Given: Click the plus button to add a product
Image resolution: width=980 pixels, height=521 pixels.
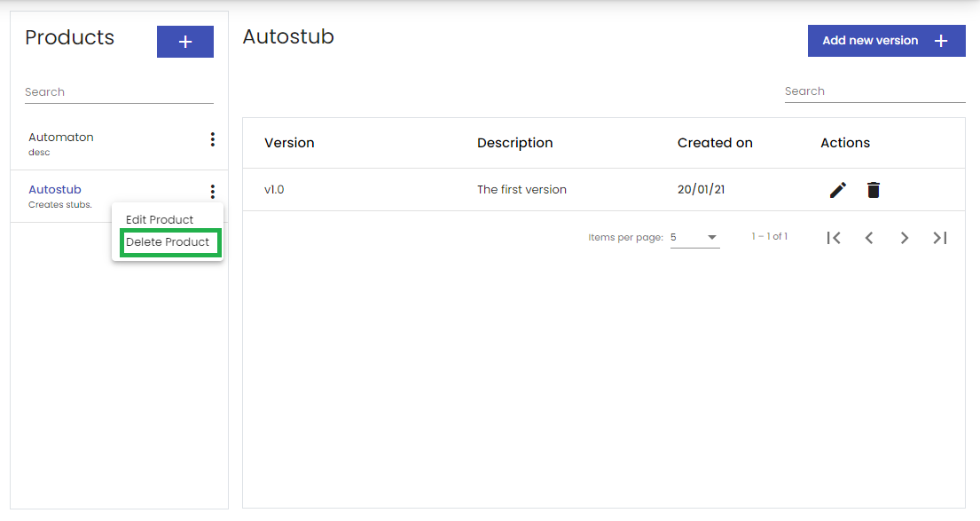Looking at the screenshot, I should [185, 42].
